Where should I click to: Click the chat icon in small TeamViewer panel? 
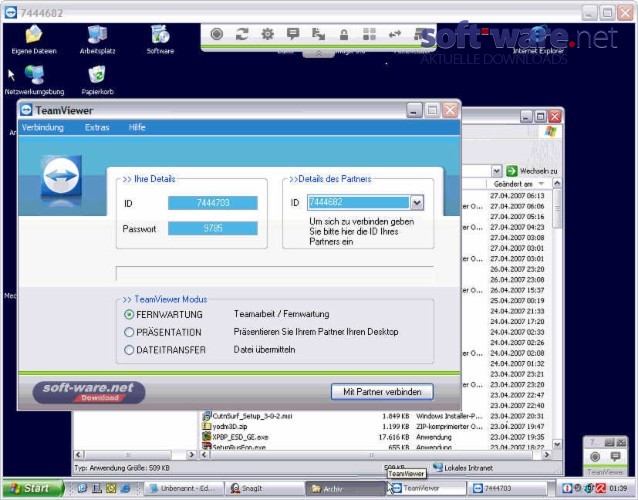616,456
